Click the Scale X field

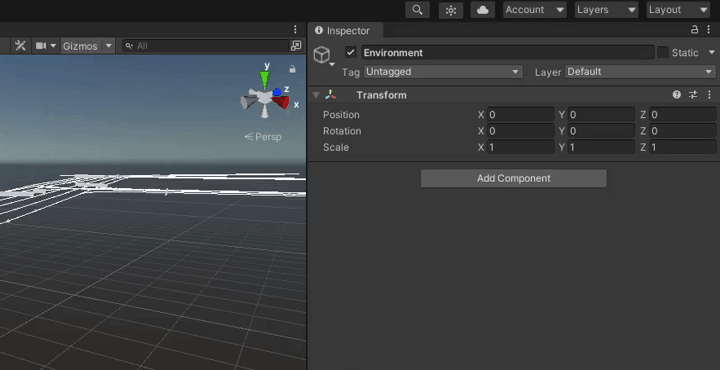[x=521, y=147]
